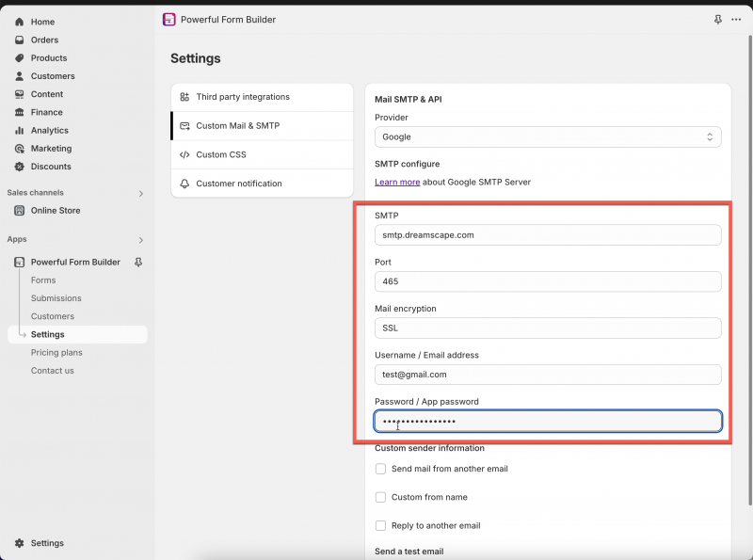Open the Pricing plans menu item
The image size is (753, 560).
tap(56, 352)
